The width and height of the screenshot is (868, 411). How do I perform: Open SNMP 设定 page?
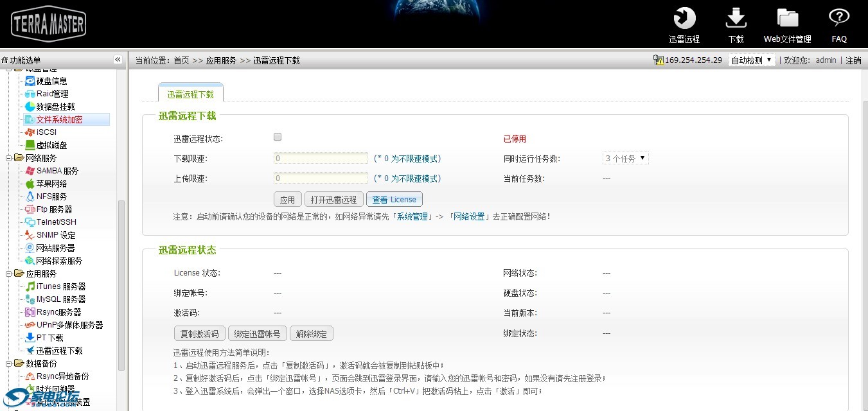coord(56,235)
